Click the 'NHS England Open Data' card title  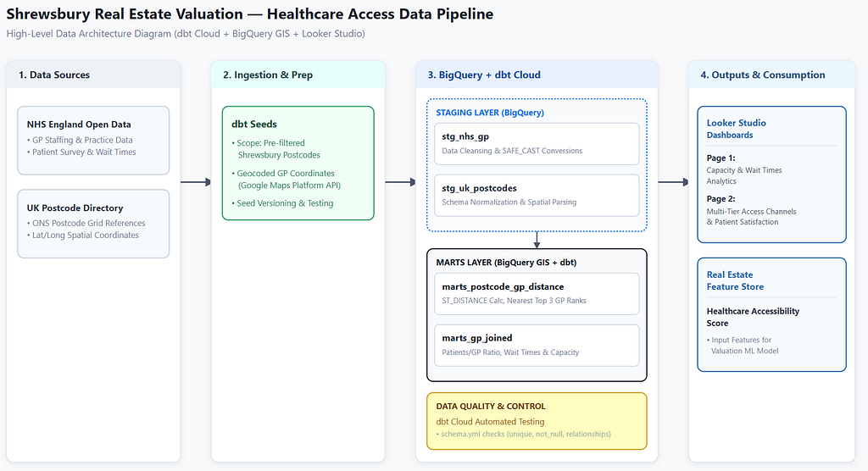[x=79, y=125]
